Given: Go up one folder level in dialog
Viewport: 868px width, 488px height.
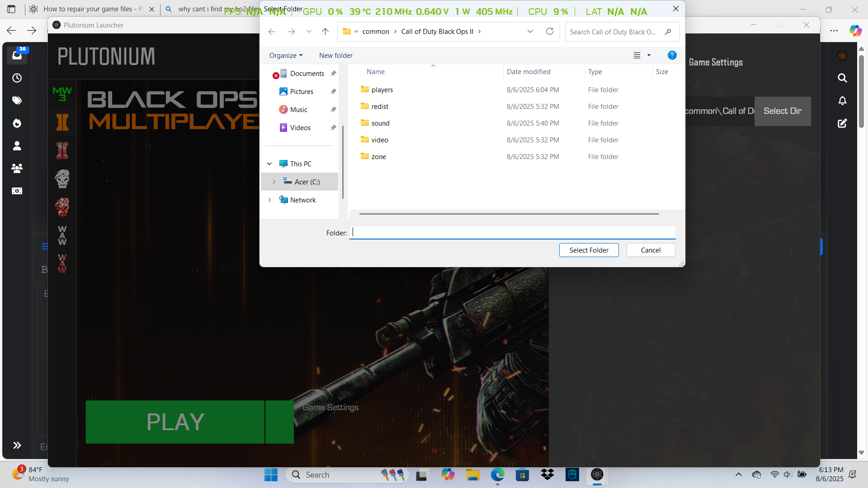Looking at the screenshot, I should pos(325,32).
